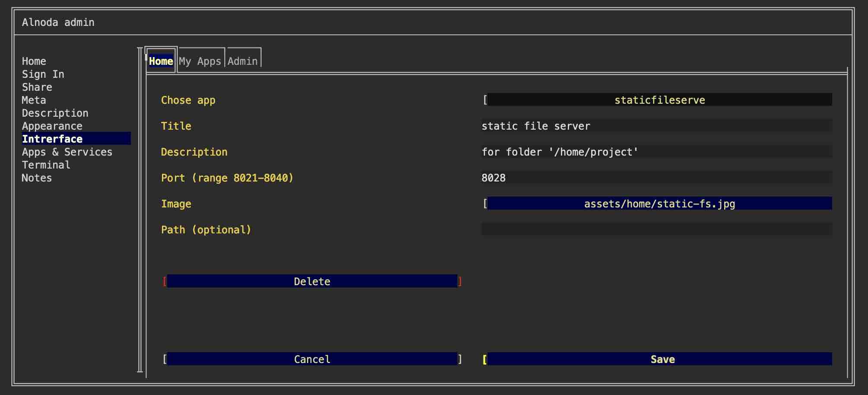
Task: Select the Share sidebar entry
Action: (x=37, y=87)
